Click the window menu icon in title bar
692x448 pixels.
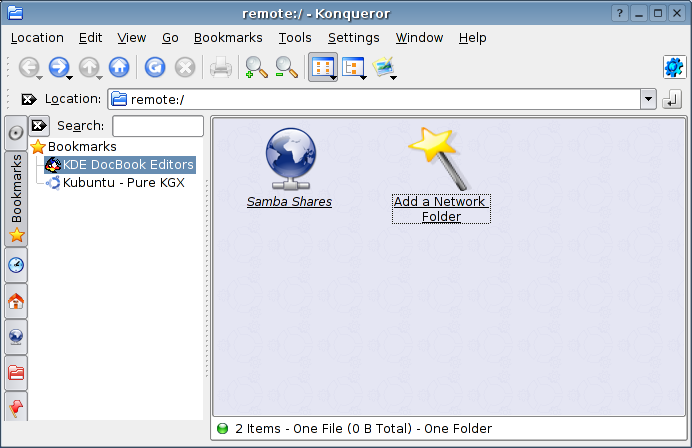click(15, 13)
